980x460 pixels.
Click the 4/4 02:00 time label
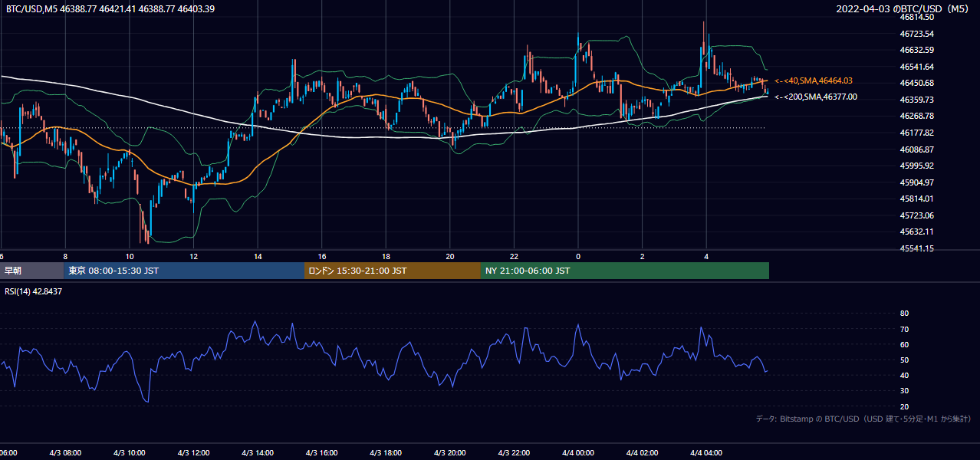643,453
